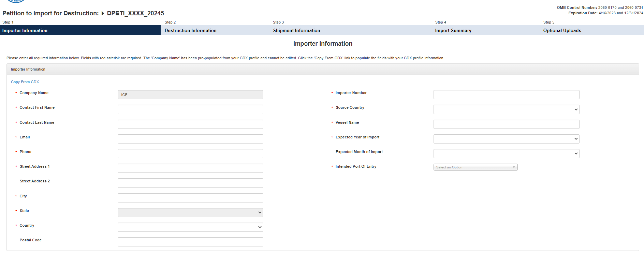Open the Expected Month of Import dropdown
The height and width of the screenshot is (256, 644).
pos(506,153)
